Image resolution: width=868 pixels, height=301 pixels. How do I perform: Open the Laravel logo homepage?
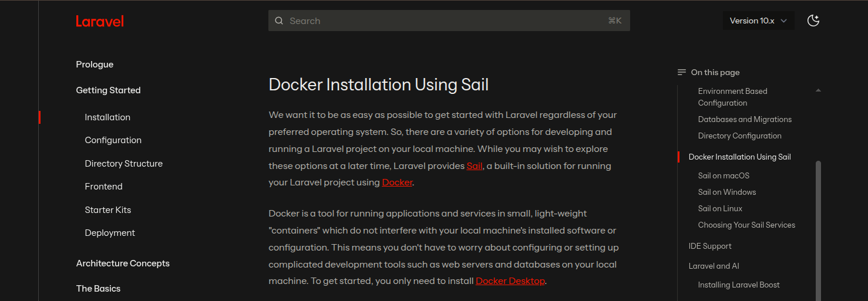tap(100, 21)
